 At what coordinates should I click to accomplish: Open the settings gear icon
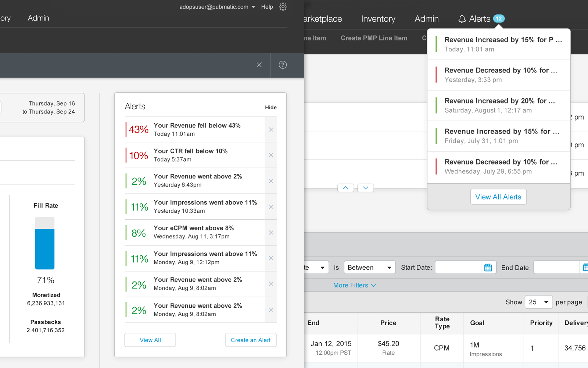[283, 6]
